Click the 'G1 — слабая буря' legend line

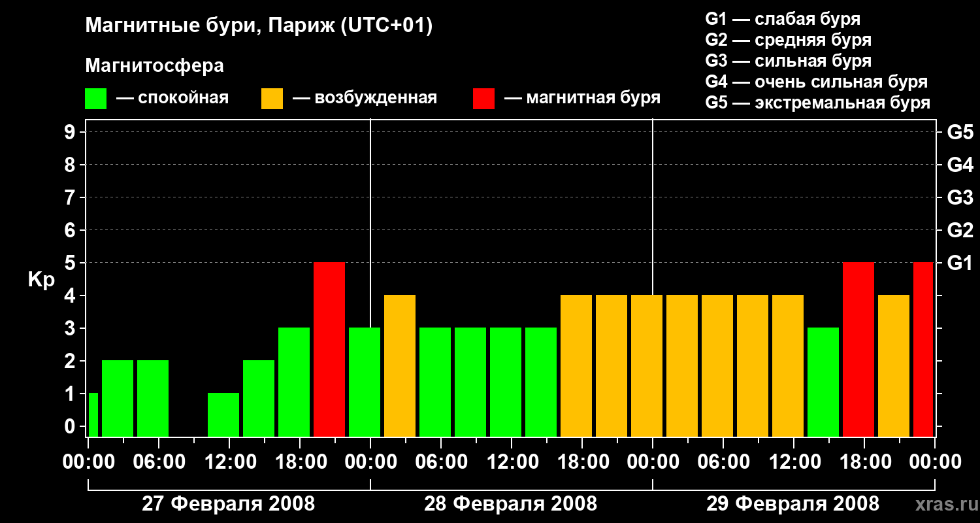(x=783, y=19)
